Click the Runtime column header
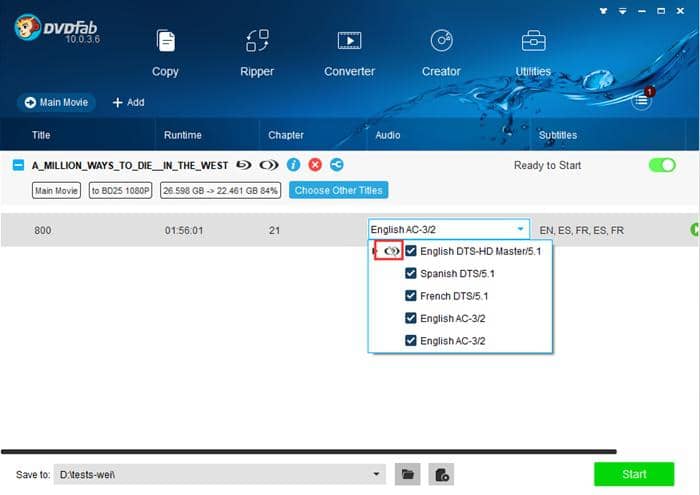This screenshot has width=700, height=495. [x=183, y=135]
